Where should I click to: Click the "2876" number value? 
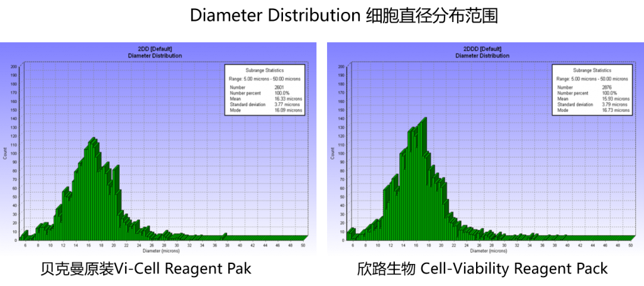click(x=606, y=87)
